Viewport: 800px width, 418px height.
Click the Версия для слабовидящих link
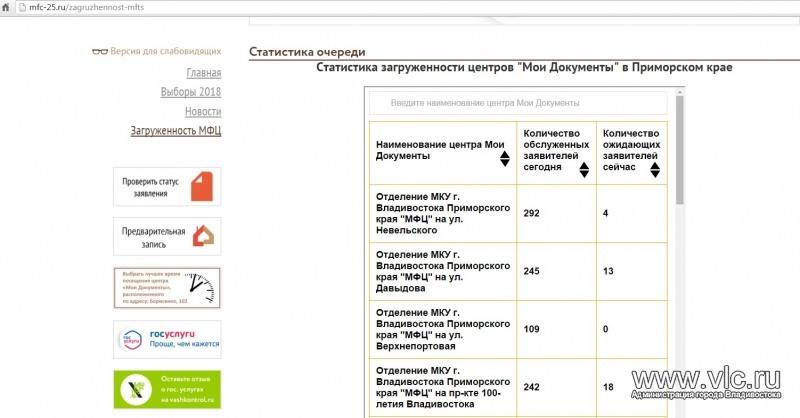pos(165,51)
